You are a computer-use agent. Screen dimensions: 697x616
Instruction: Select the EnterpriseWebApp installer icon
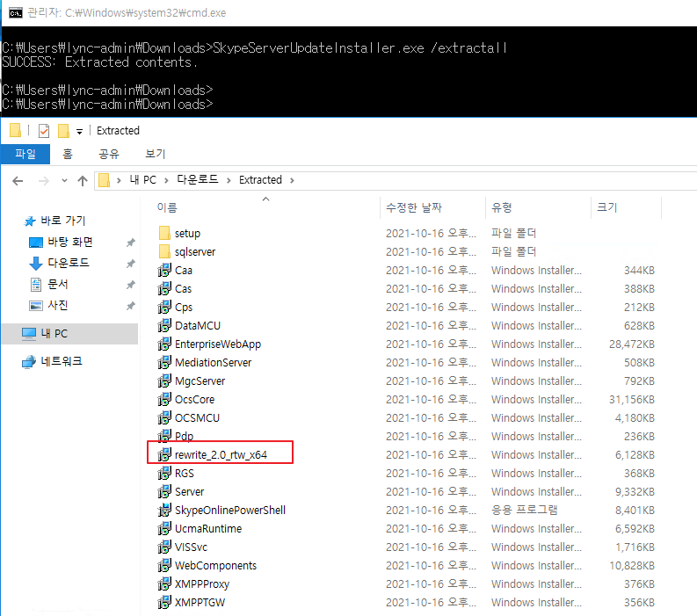click(164, 344)
